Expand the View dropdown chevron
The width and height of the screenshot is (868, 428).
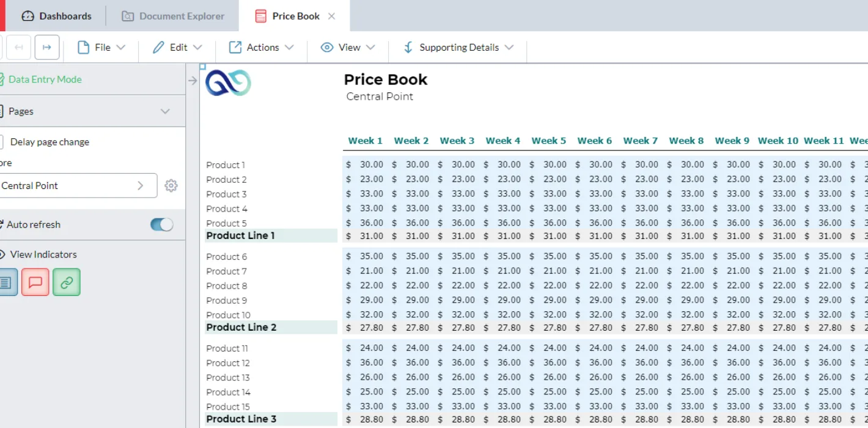click(x=370, y=47)
